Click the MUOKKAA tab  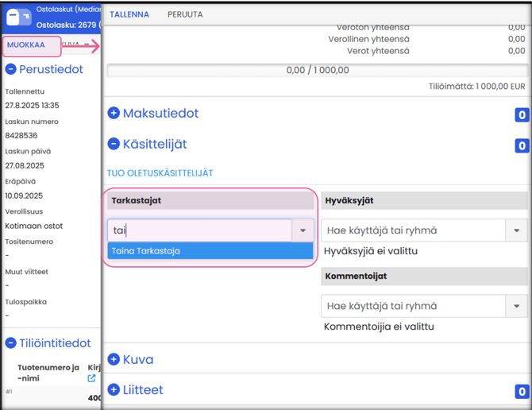(26, 45)
